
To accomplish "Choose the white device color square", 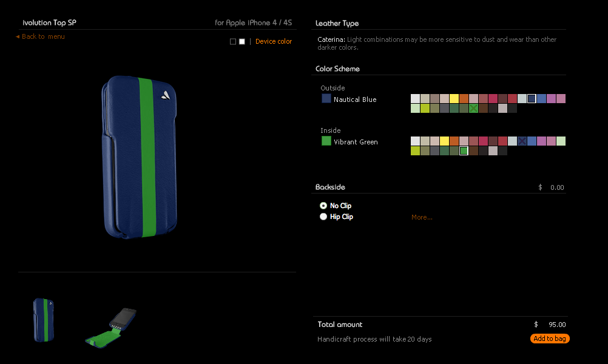I will tap(242, 41).
